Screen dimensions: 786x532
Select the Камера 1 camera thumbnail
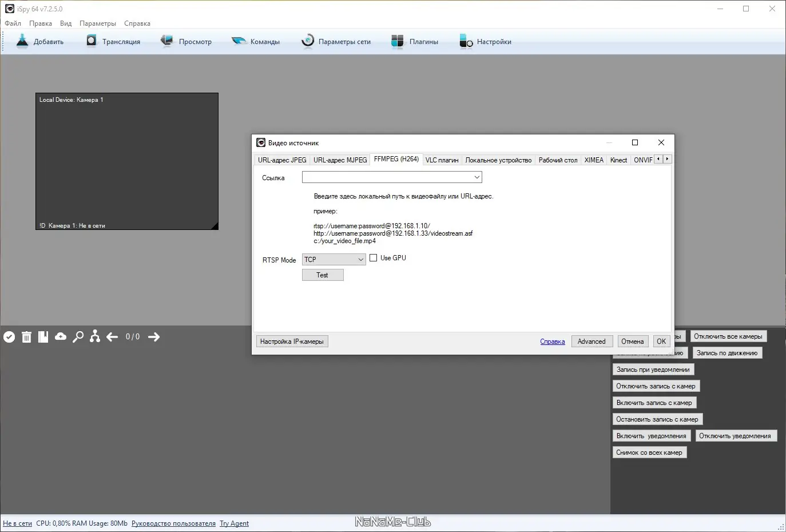pos(127,161)
